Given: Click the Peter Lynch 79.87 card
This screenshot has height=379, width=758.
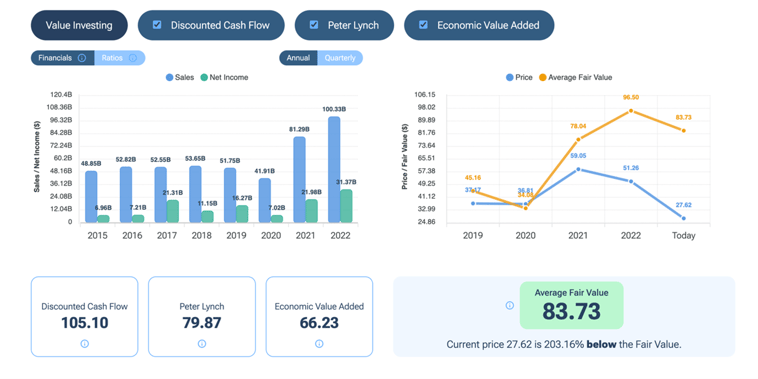Looking at the screenshot, I should tap(202, 317).
